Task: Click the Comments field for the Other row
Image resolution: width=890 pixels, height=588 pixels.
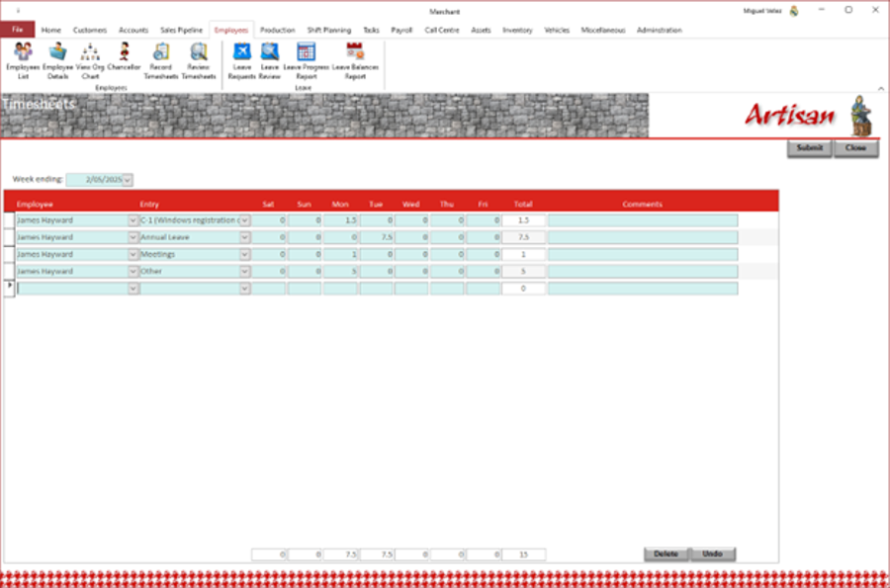Action: [x=644, y=270]
